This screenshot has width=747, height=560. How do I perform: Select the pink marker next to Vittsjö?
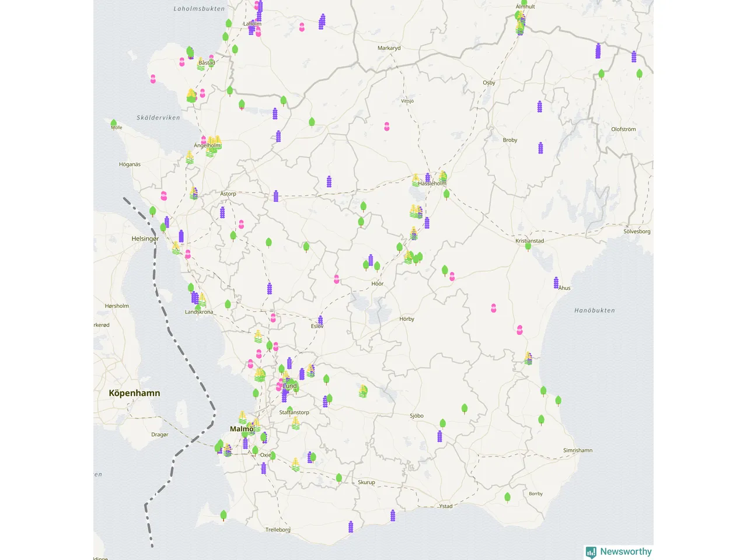pyautogui.click(x=386, y=126)
